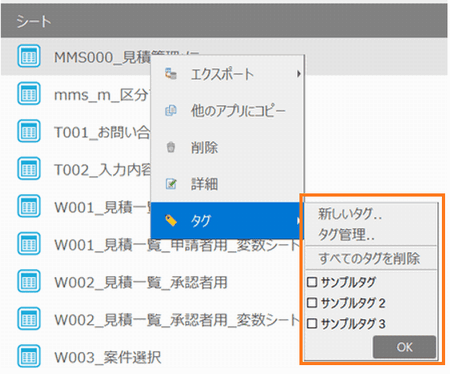Choose 詳細 from the context menu
The width and height of the screenshot is (450, 374).
(x=228, y=184)
